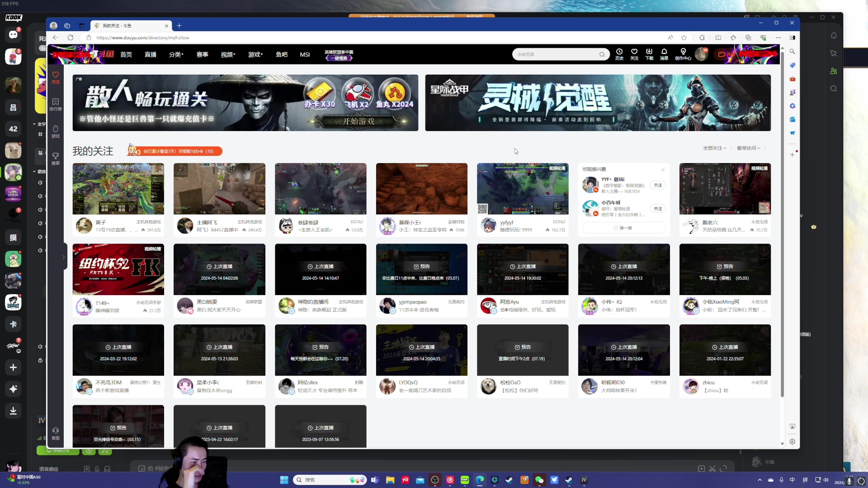
Task: Show hidden system tray icons
Action: tap(759, 480)
